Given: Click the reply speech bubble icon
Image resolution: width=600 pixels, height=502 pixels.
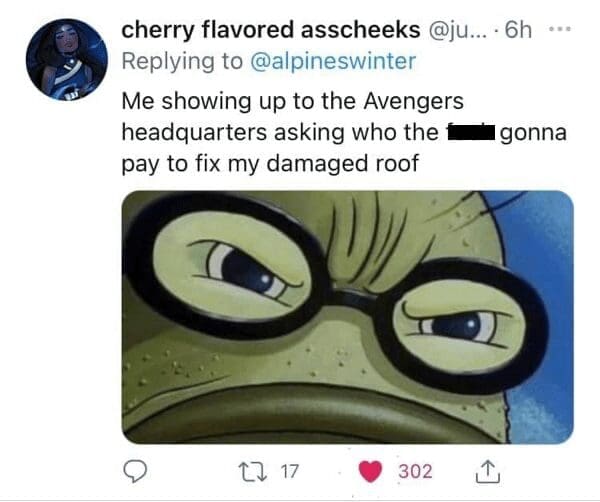Looking at the screenshot, I should pos(135,472).
